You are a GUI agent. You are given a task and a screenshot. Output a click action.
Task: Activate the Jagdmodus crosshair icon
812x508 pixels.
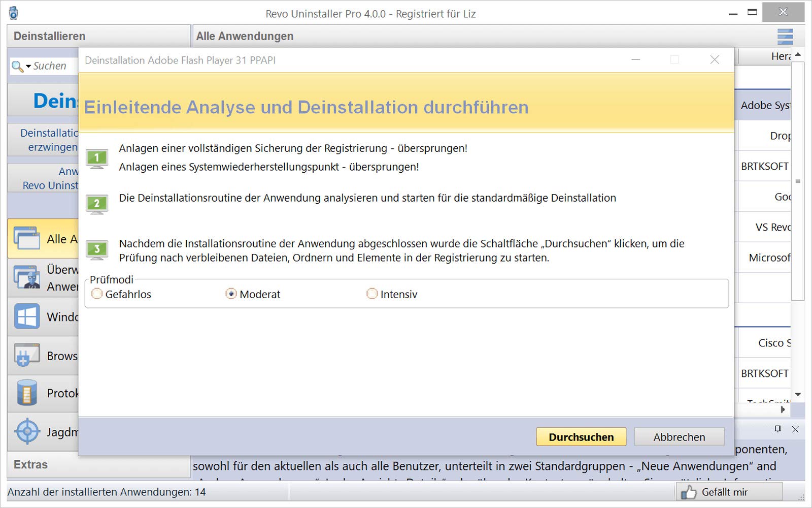[x=27, y=432]
